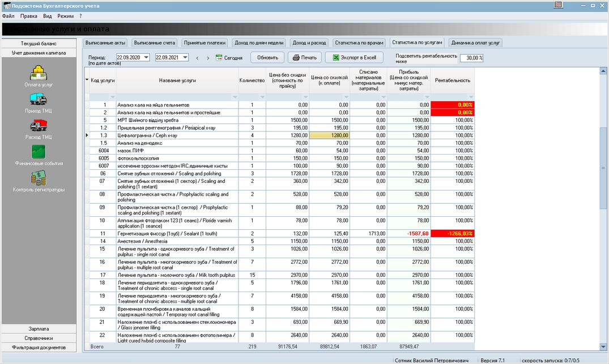Expand the end date 22.09.2021 dropdown
The image size is (609, 364).
[x=185, y=58]
